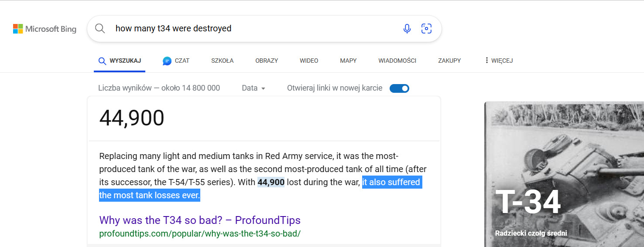Click the Microsoft Bing logo
This screenshot has width=644, height=247.
(45, 29)
